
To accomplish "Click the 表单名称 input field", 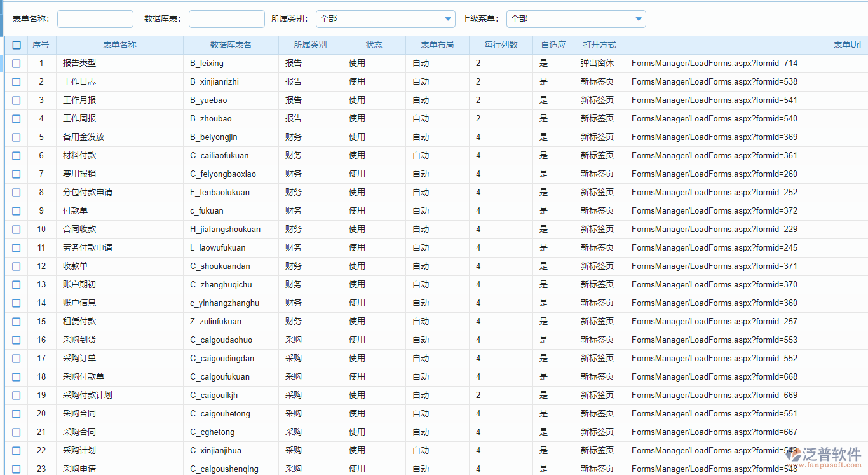I will tap(95, 19).
